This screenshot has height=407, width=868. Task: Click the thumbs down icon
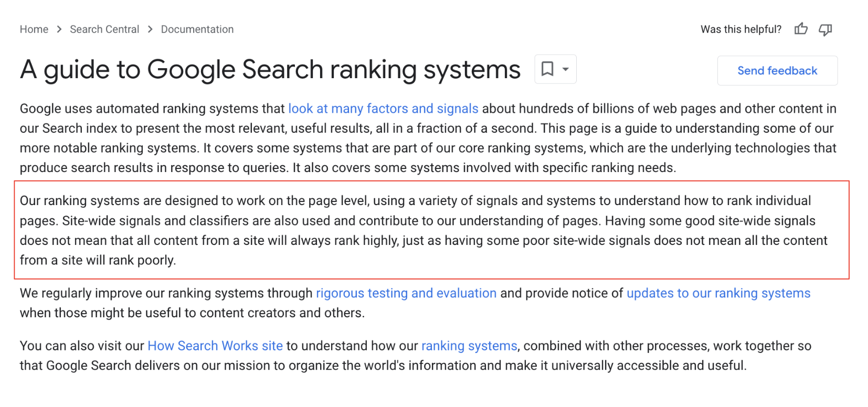click(825, 29)
